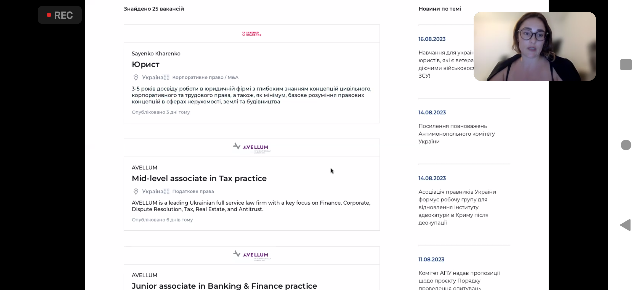Tap the red REC recording indicator
The width and height of the screenshot is (644, 290).
60,15
